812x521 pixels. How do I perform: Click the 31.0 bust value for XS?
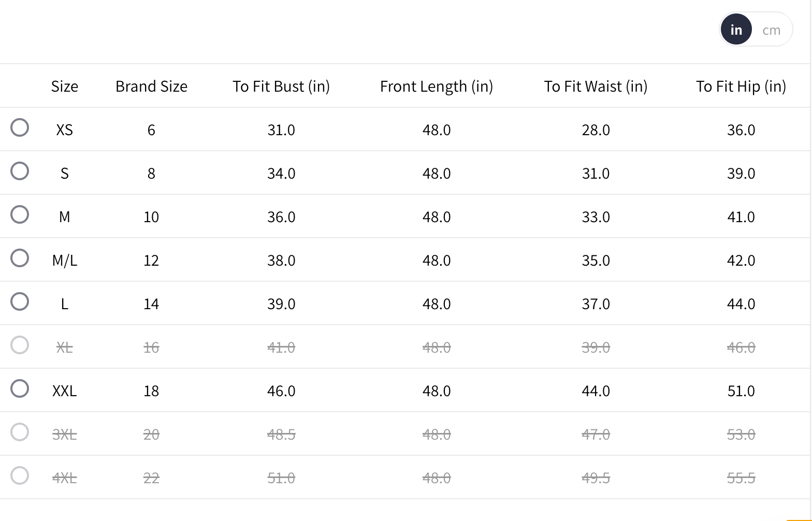(281, 129)
